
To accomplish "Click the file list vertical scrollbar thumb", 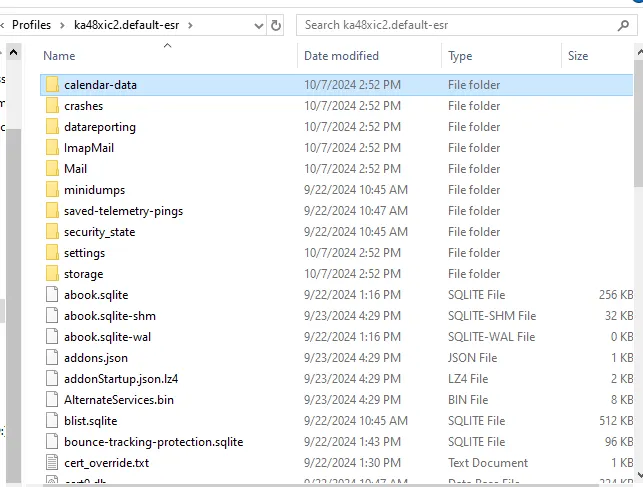I will coord(638,123).
